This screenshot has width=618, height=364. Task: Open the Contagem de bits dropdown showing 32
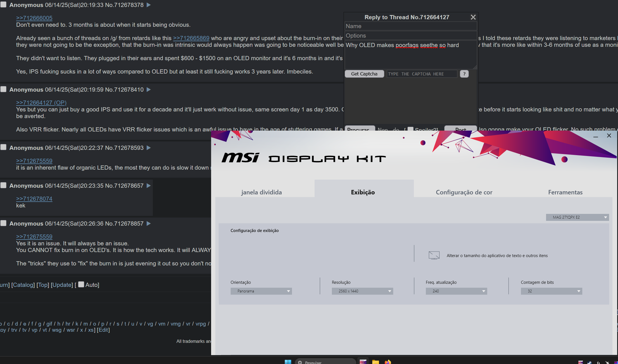[551, 291]
